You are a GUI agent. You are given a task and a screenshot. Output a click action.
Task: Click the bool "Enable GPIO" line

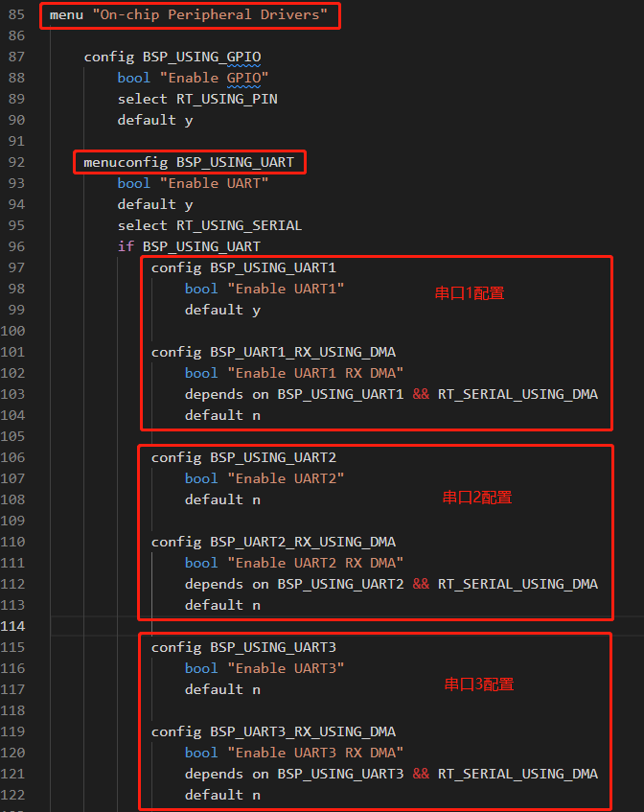(193, 78)
